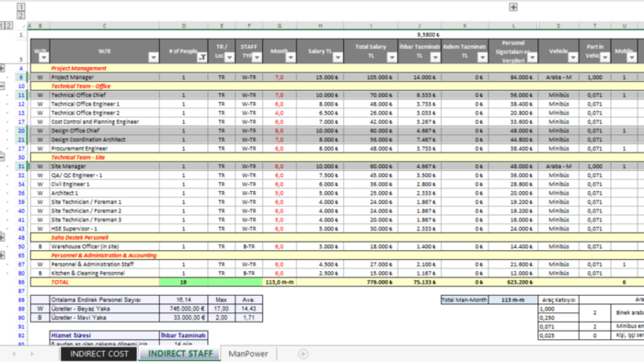This screenshot has height=362, width=644.
Task: Click Cost Control and Planning Engineer cell
Action: click(104, 122)
